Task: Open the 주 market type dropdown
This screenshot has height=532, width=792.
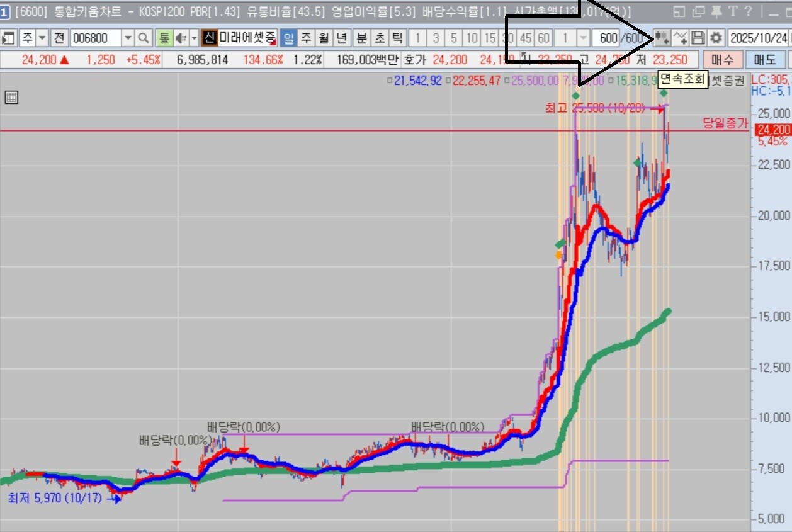Action: [42, 38]
